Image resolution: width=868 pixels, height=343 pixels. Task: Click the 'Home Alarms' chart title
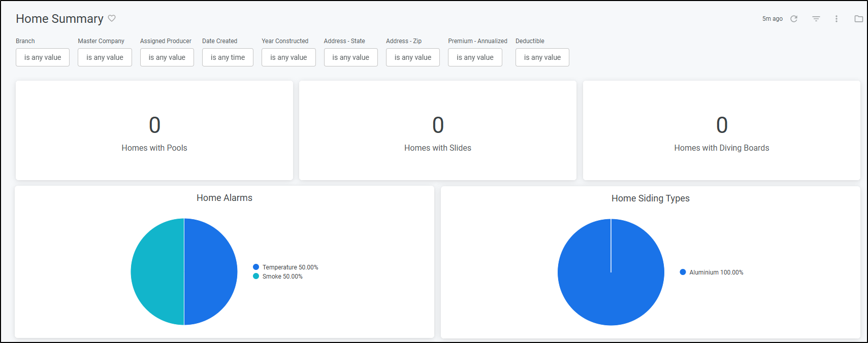coord(224,198)
